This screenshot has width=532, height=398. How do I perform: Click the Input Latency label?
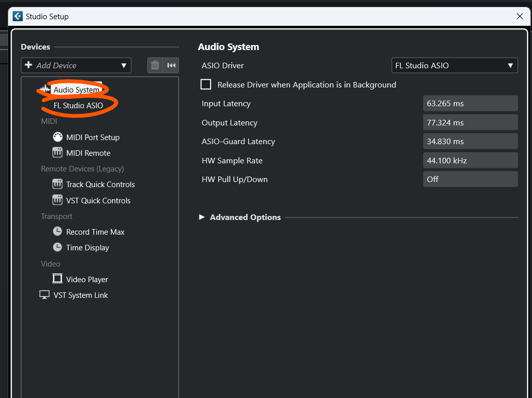point(226,103)
